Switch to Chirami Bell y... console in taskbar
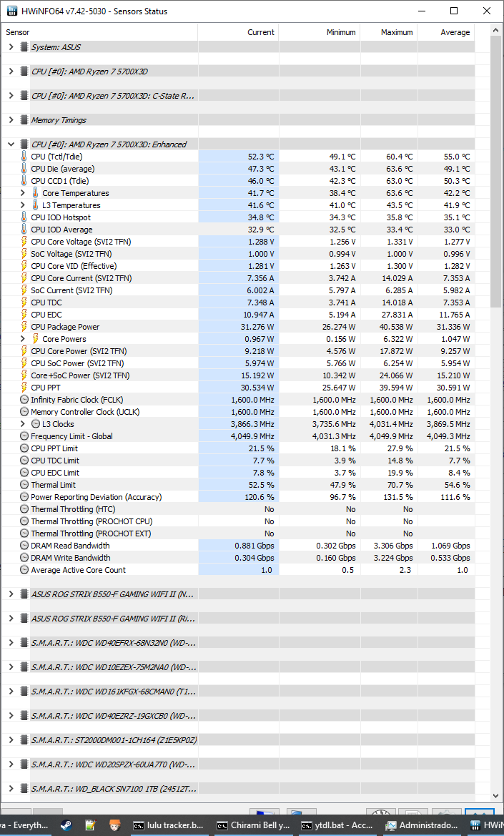 (x=253, y=825)
